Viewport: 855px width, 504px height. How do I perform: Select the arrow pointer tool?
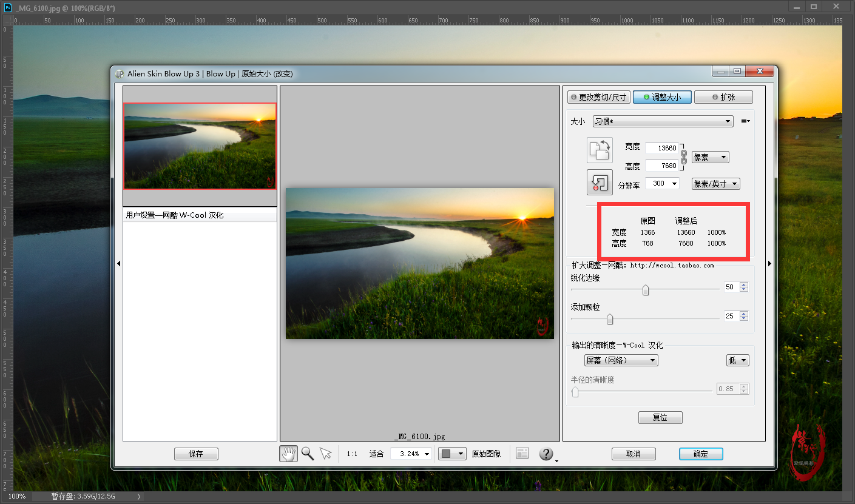326,454
